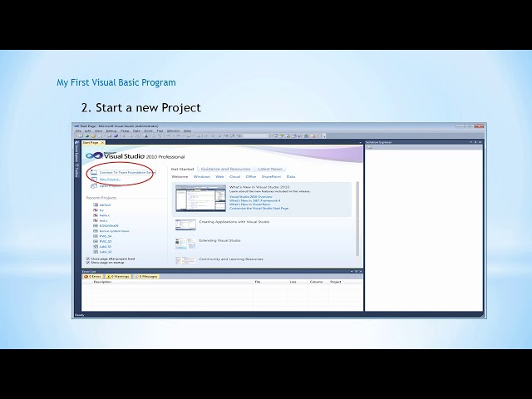Toggle Show page on startup checkbox
The image size is (532, 399).
(88, 263)
